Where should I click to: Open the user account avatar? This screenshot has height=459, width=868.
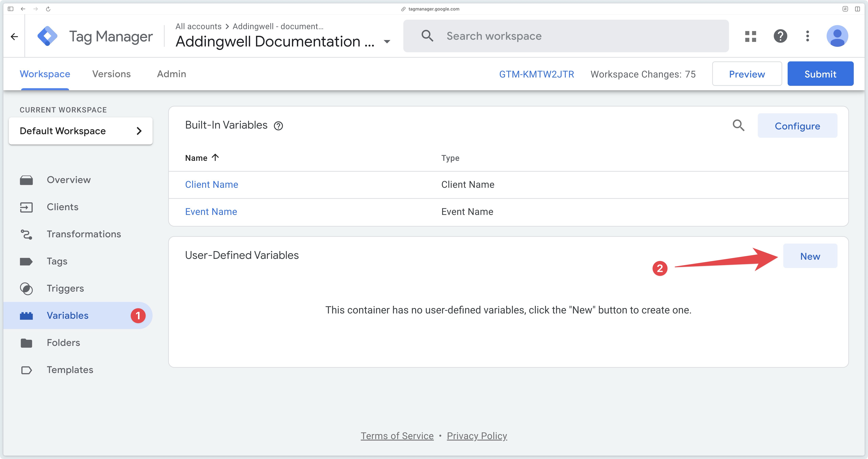point(837,36)
